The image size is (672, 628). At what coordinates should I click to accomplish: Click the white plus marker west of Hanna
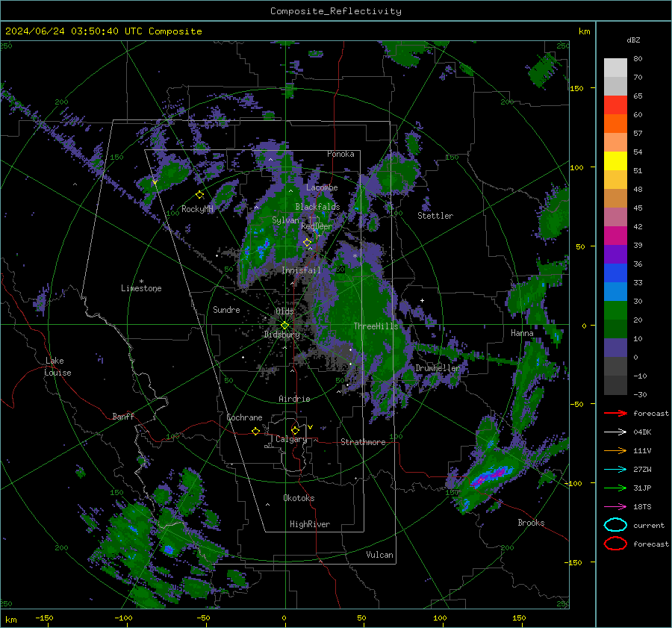[422, 300]
